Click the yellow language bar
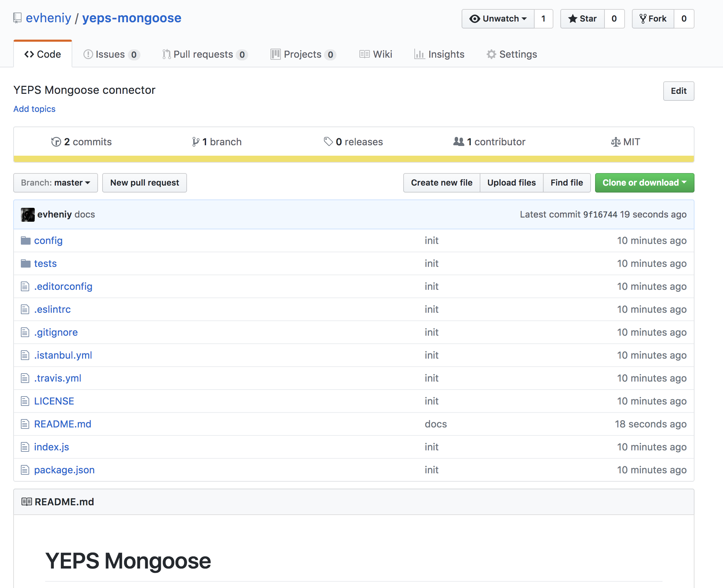Viewport: 723px width, 588px height. pyautogui.click(x=354, y=159)
